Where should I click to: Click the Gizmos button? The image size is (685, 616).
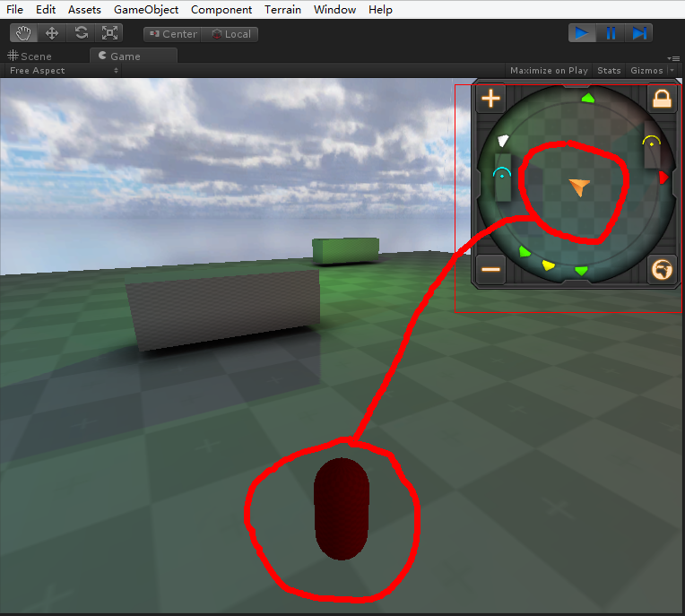point(646,70)
